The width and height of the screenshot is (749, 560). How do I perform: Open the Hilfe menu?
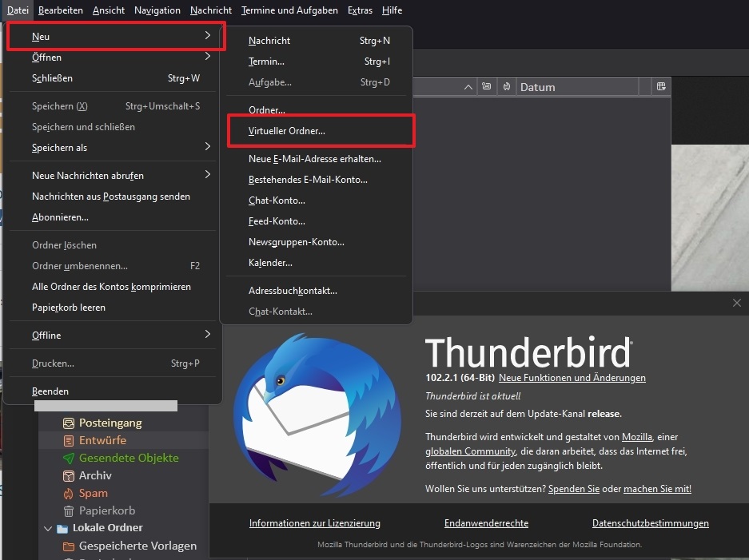pos(392,10)
